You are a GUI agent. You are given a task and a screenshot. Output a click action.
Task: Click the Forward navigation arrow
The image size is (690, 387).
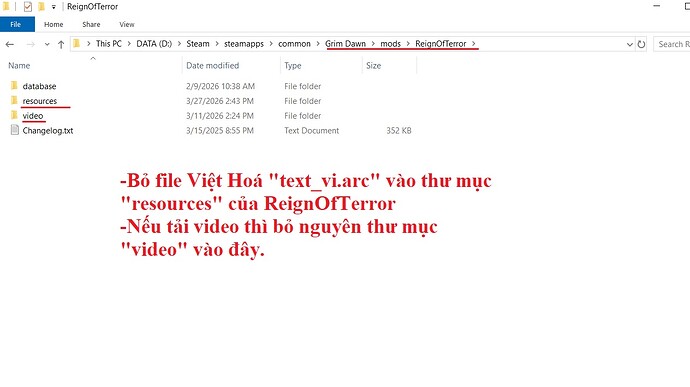(x=30, y=44)
